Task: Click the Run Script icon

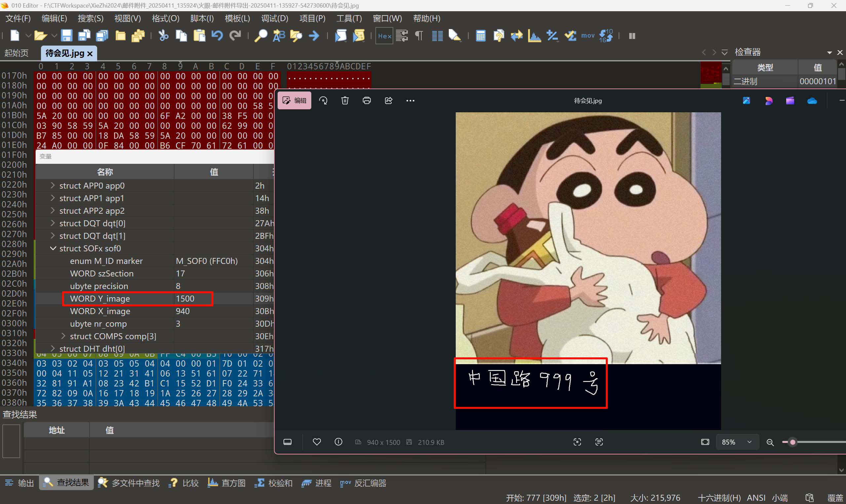Action: click(341, 36)
